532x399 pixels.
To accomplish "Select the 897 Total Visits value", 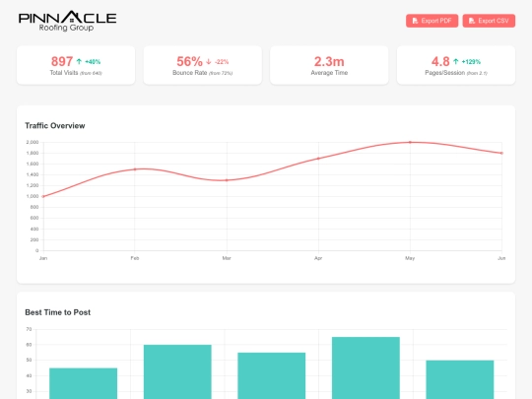I will pos(62,61).
